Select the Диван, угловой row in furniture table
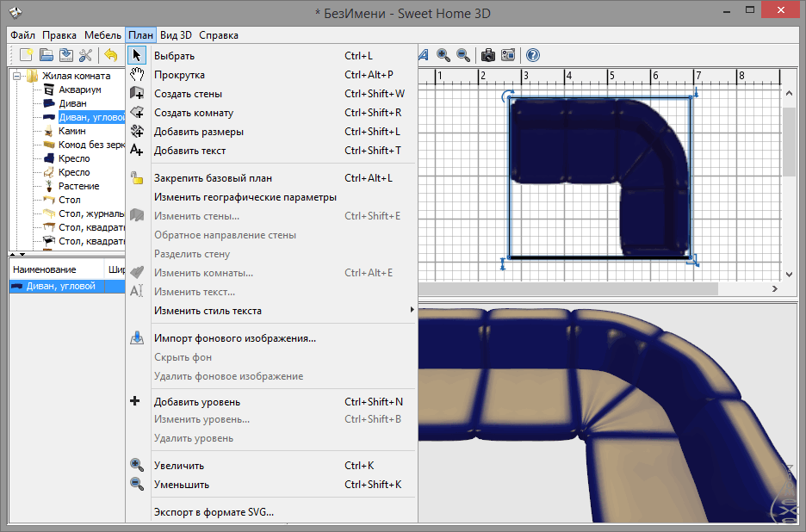The image size is (806, 532). pos(67,287)
